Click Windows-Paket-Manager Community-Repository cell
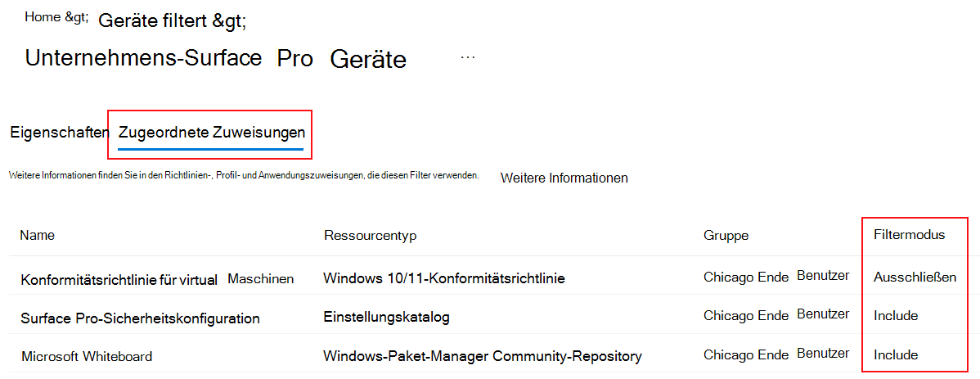The image size is (980, 379). 483,356
